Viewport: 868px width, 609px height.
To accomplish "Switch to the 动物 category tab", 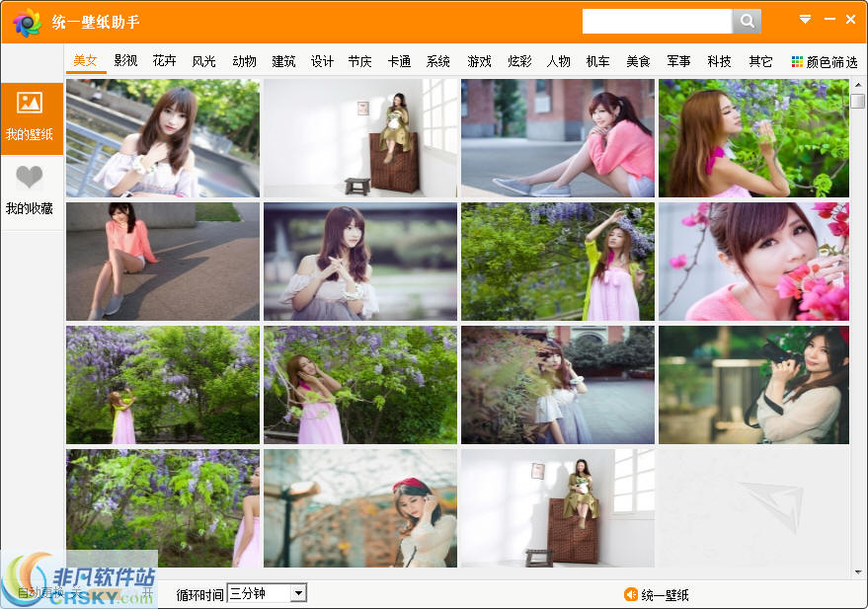I will click(x=243, y=60).
